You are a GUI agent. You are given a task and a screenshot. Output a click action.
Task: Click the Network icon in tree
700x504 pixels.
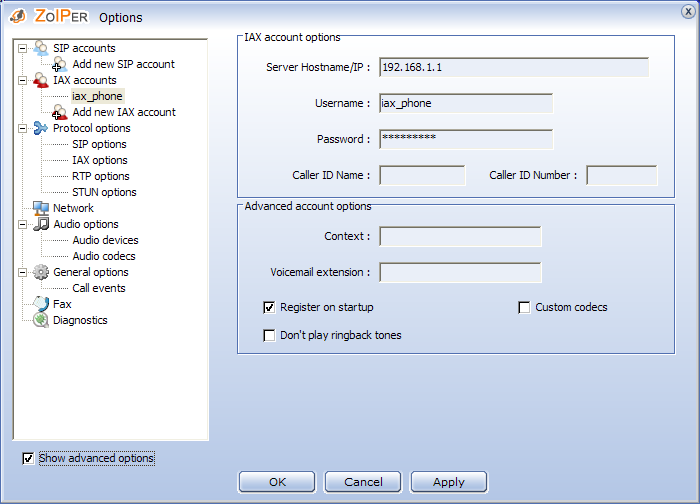[40, 208]
